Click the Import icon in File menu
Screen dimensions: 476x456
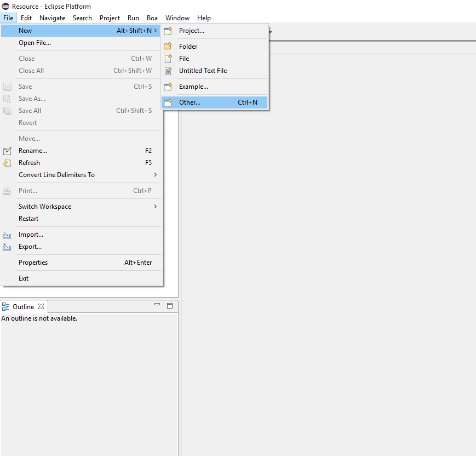(7, 235)
